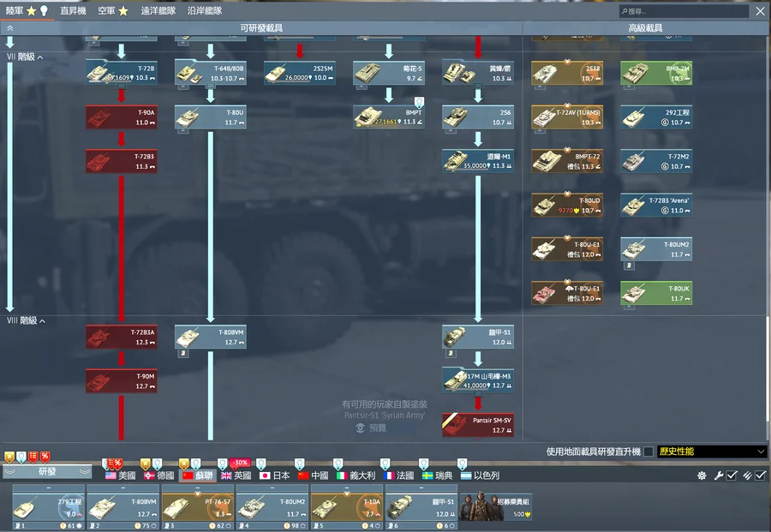Open the gear settings icon
Viewport: 771px width, 532px height.
click(702, 475)
